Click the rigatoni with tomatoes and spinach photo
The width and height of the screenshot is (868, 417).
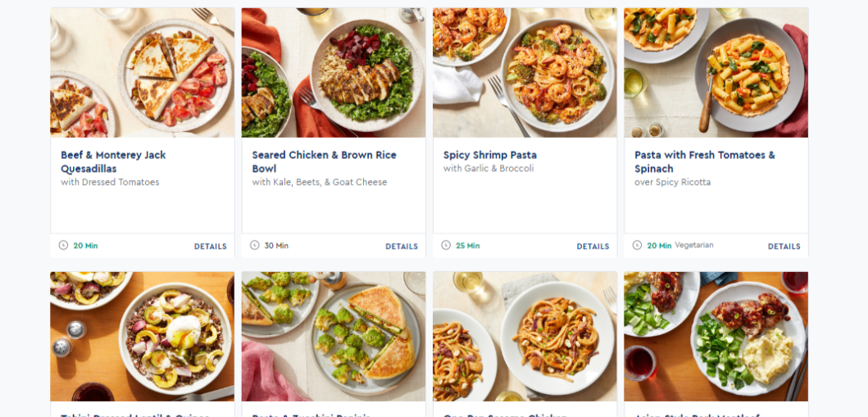[x=716, y=73]
